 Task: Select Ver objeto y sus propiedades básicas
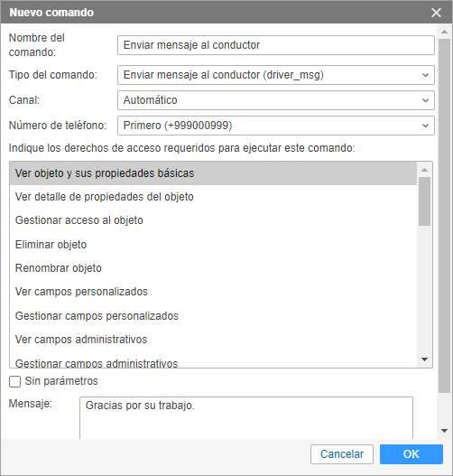coord(213,173)
